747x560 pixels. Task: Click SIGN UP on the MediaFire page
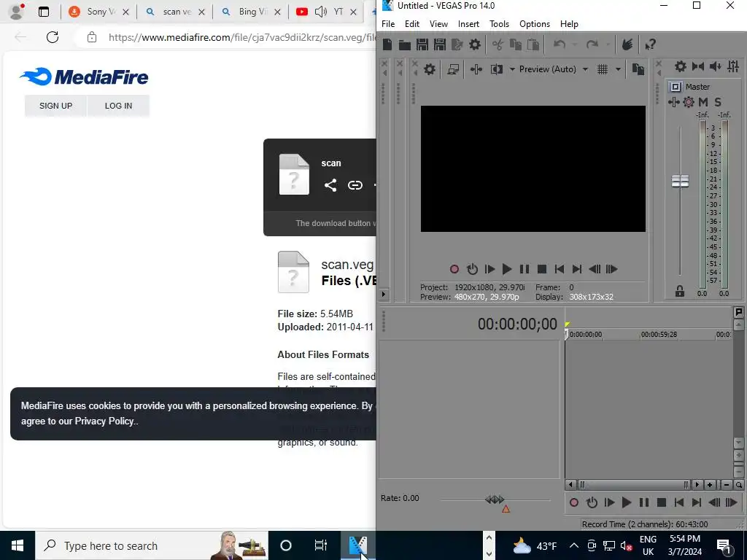(x=55, y=106)
